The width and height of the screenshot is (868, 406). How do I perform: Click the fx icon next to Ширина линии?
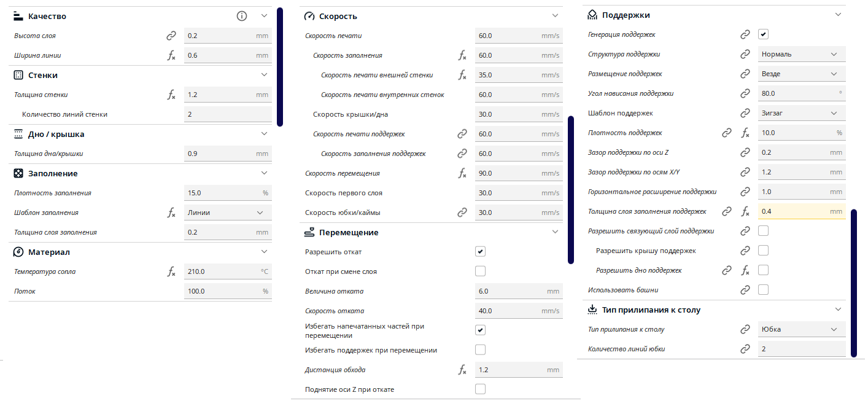(x=171, y=55)
